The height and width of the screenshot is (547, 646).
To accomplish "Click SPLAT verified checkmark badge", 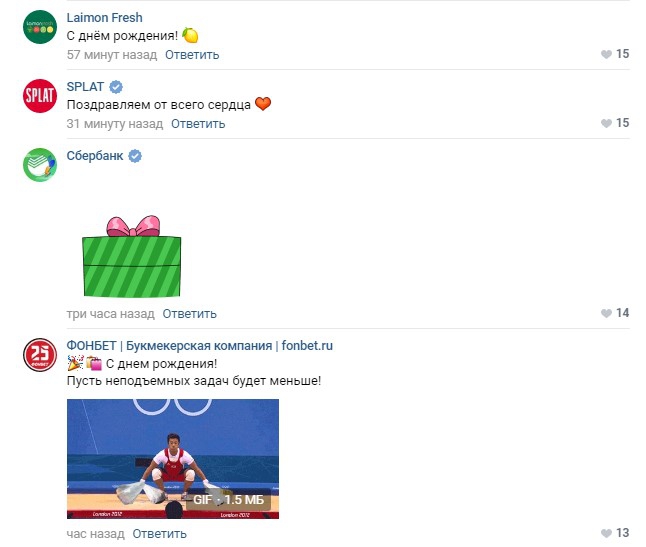I will [116, 87].
